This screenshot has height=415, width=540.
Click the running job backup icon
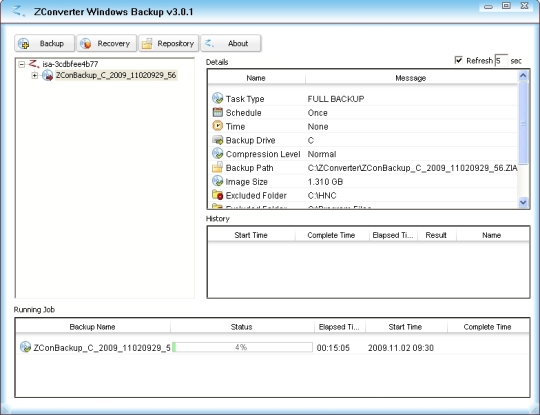coord(25,347)
